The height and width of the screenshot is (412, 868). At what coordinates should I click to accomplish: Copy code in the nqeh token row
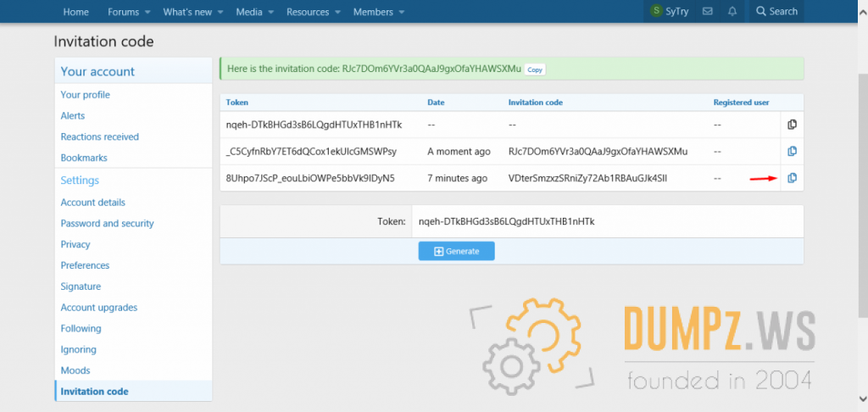pos(792,125)
